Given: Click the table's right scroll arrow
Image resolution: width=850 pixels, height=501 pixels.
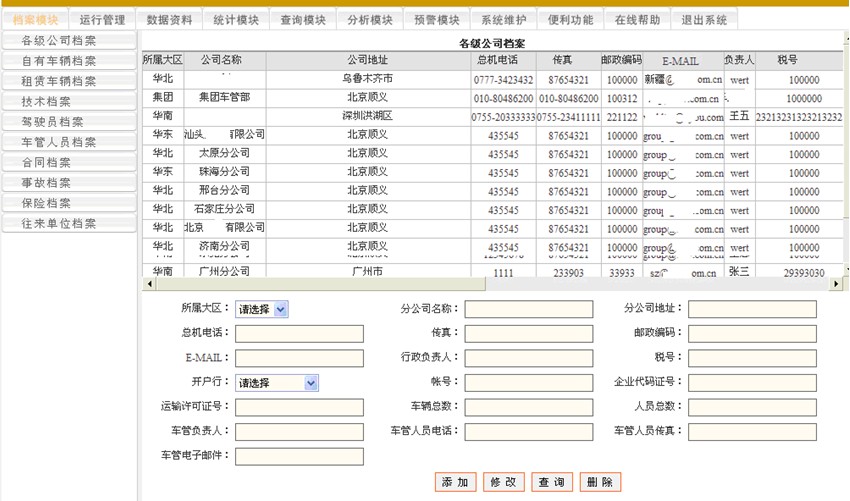Looking at the screenshot, I should tap(836, 284).
